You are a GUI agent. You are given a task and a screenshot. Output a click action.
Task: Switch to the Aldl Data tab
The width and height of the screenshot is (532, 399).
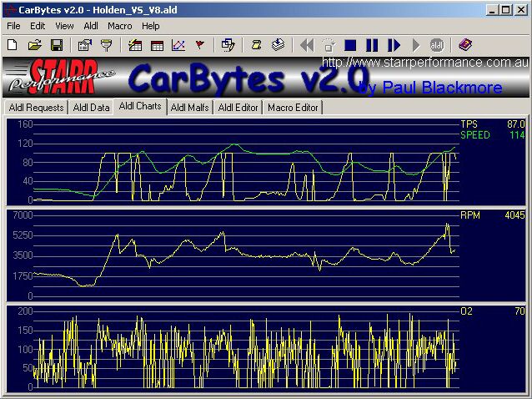(91, 108)
